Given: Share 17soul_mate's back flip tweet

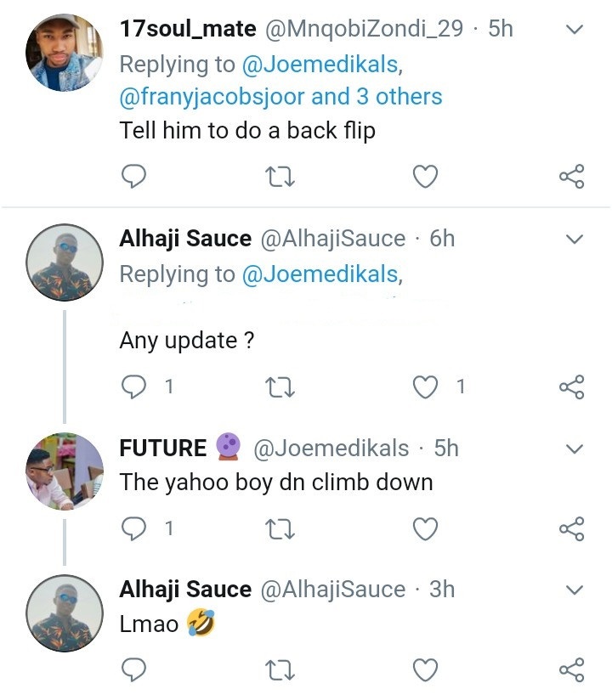Looking at the screenshot, I should 571,176.
